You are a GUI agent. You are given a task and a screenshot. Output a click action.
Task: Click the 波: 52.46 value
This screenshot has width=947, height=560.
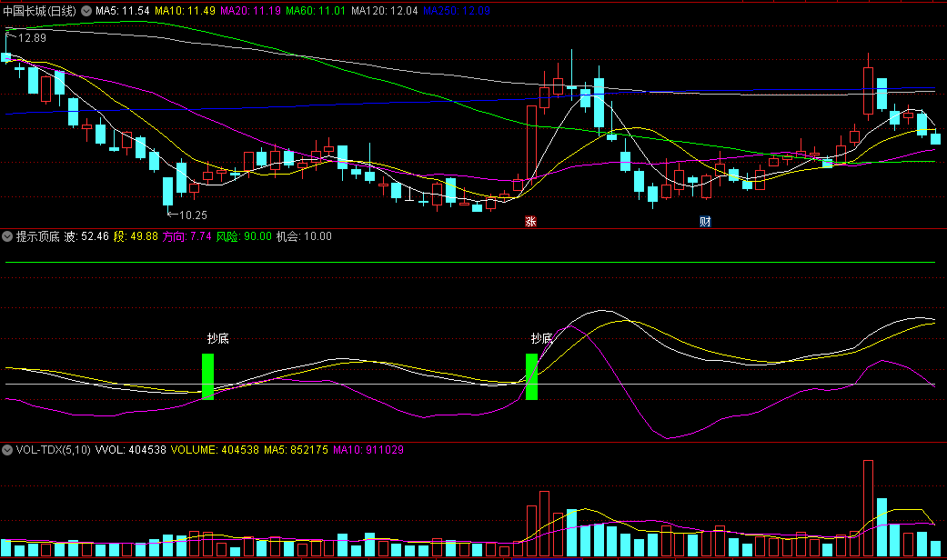pos(86,236)
